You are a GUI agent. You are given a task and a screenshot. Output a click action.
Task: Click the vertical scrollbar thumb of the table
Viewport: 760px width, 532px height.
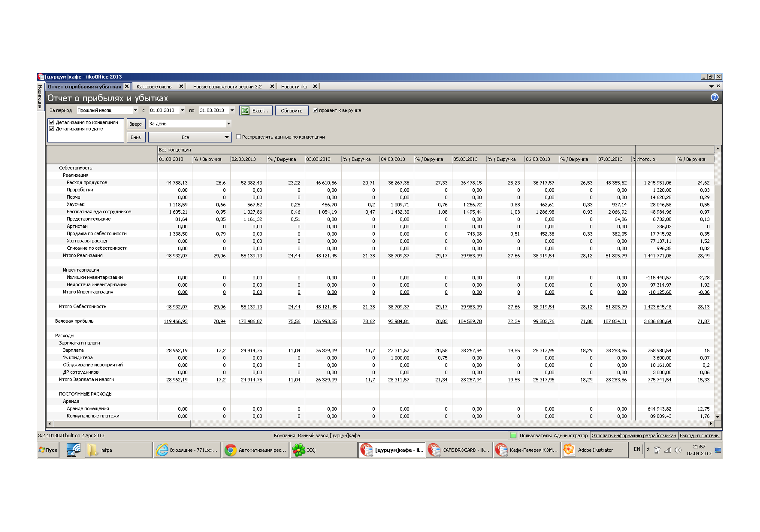718,232
